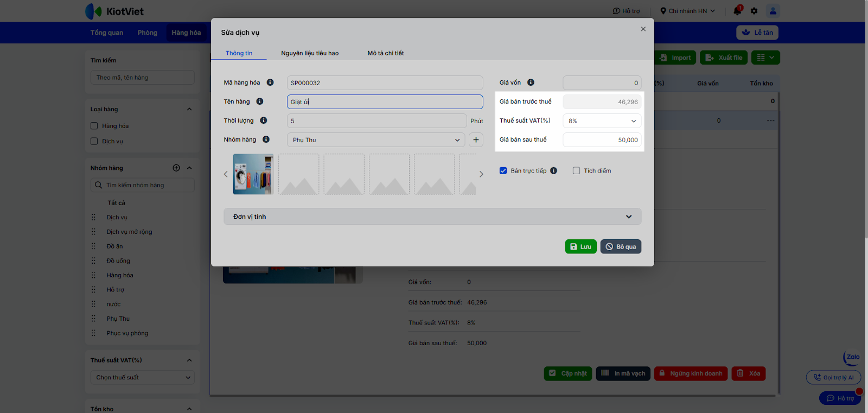
Task: Open Chi nhánh HN branch selector
Action: click(687, 11)
